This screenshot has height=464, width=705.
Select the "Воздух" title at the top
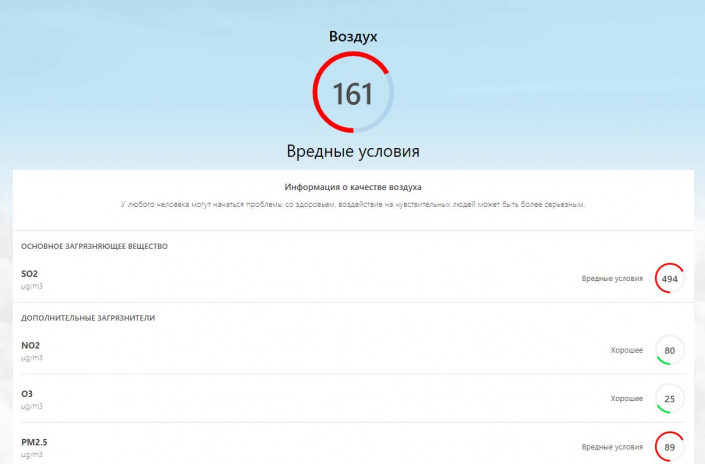353,36
